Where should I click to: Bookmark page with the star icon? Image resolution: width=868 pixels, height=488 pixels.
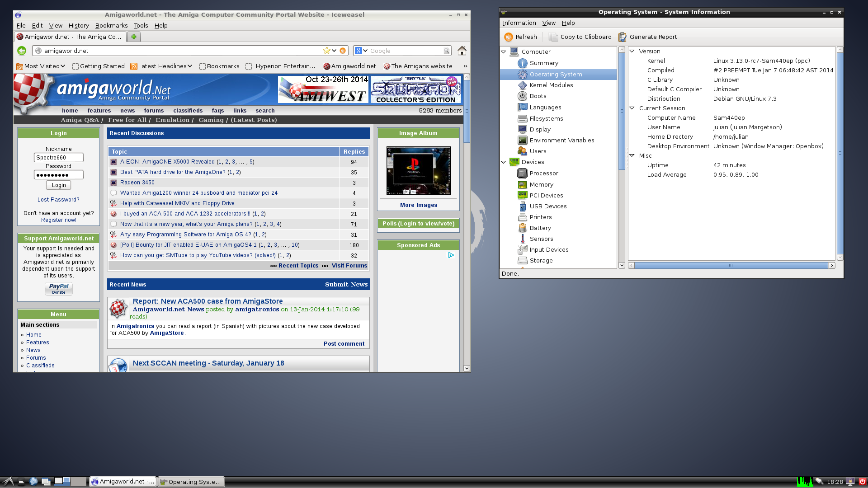(x=326, y=51)
